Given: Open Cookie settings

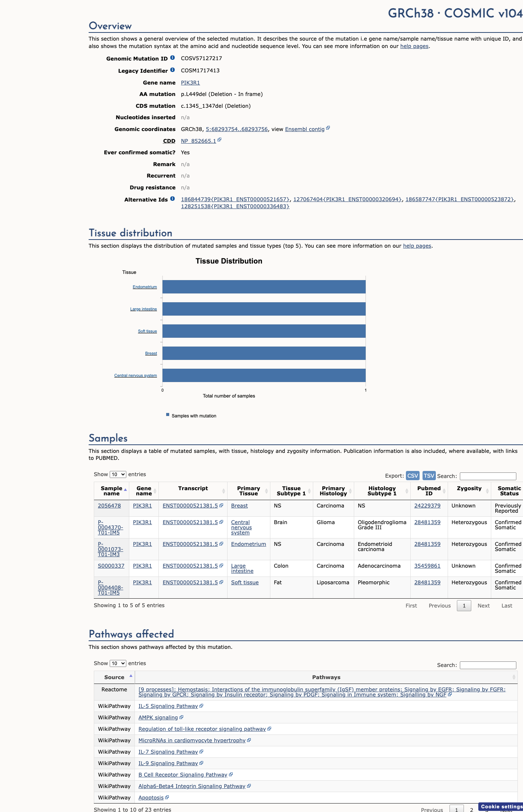Looking at the screenshot, I should coord(501,806).
